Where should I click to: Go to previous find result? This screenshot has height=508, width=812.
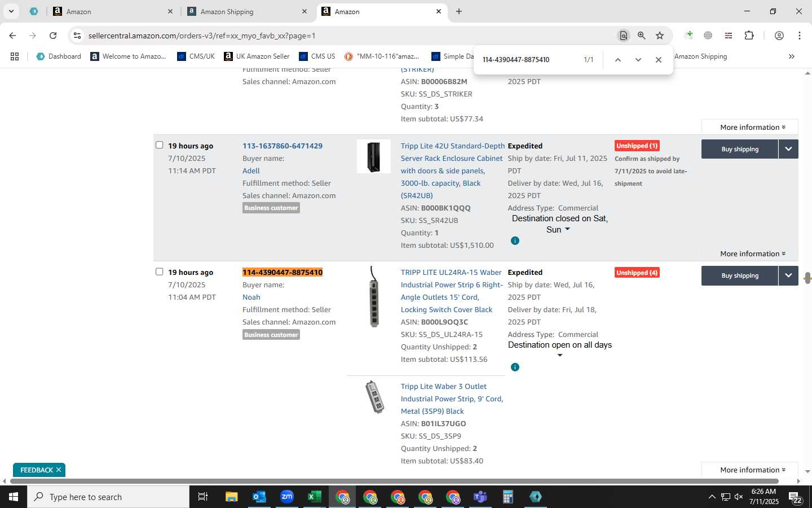click(618, 60)
